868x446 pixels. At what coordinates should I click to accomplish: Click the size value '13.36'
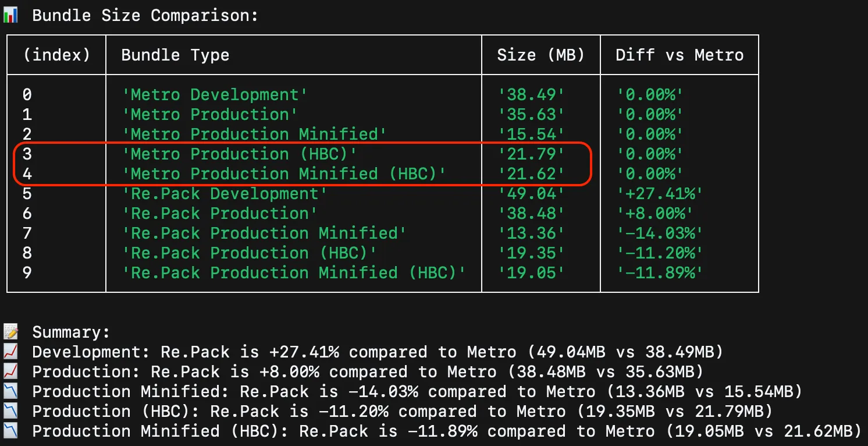pos(531,233)
